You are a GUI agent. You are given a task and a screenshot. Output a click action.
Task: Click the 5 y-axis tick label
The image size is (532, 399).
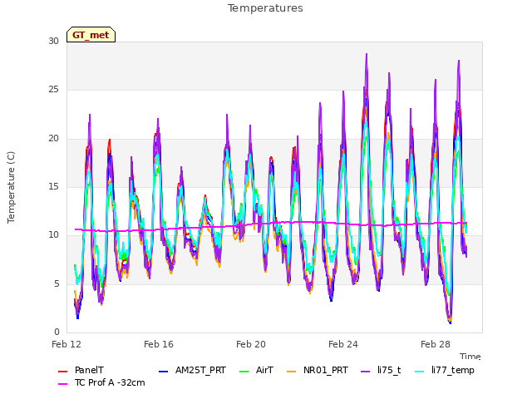57,283
